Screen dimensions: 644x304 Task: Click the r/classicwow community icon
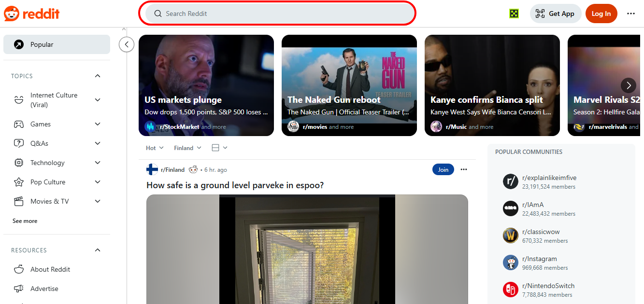pyautogui.click(x=511, y=235)
